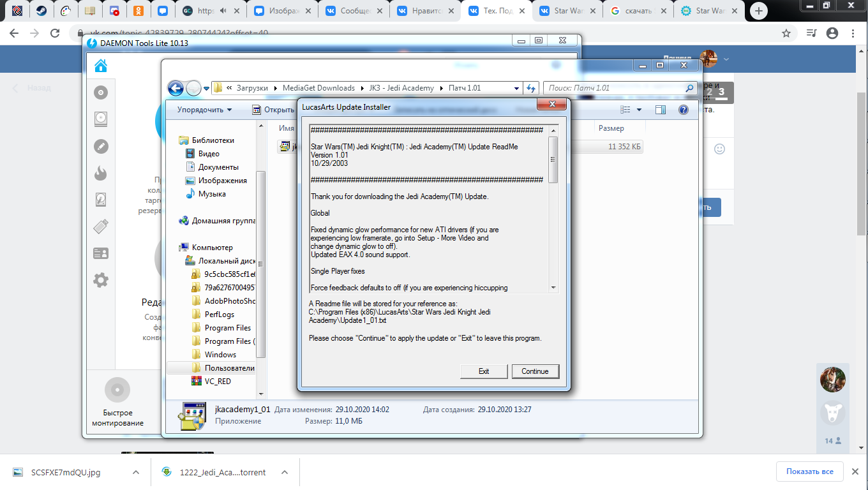Screen dimensions: 868x490
Task: Open the pencil editor icon in DAEMON Tools sidebar
Action: 101,146
